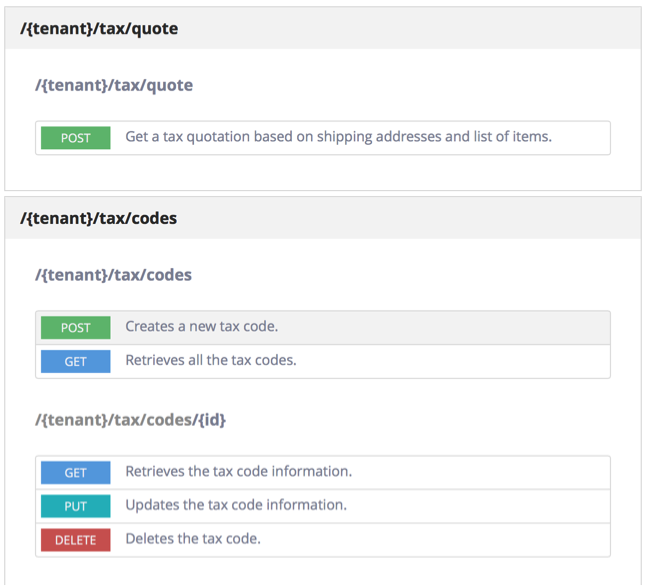
Task: Click the PUT badge for tax code
Action: pyautogui.click(x=75, y=506)
